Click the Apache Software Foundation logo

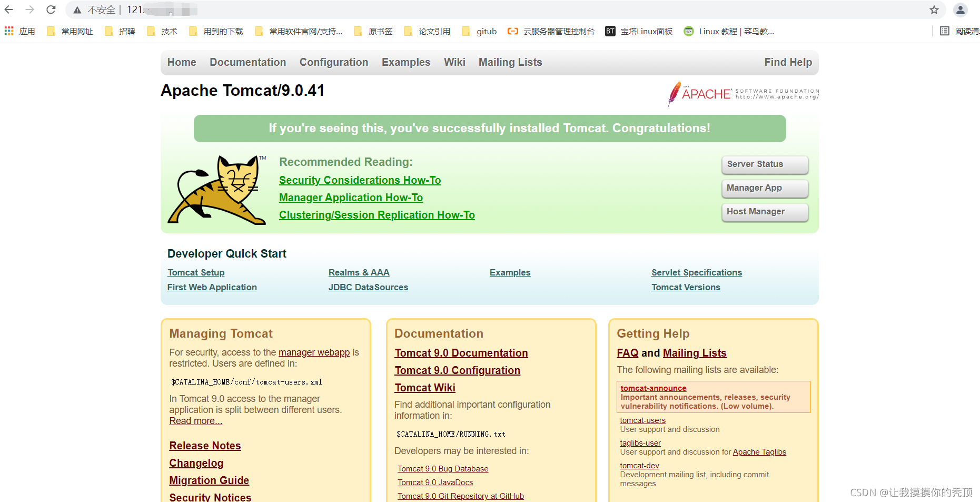(x=743, y=94)
